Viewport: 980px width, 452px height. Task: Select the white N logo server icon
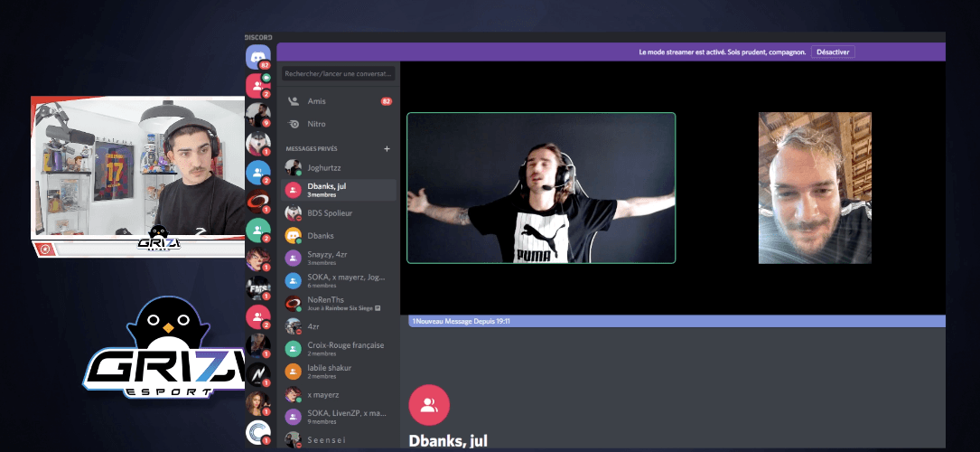click(257, 373)
